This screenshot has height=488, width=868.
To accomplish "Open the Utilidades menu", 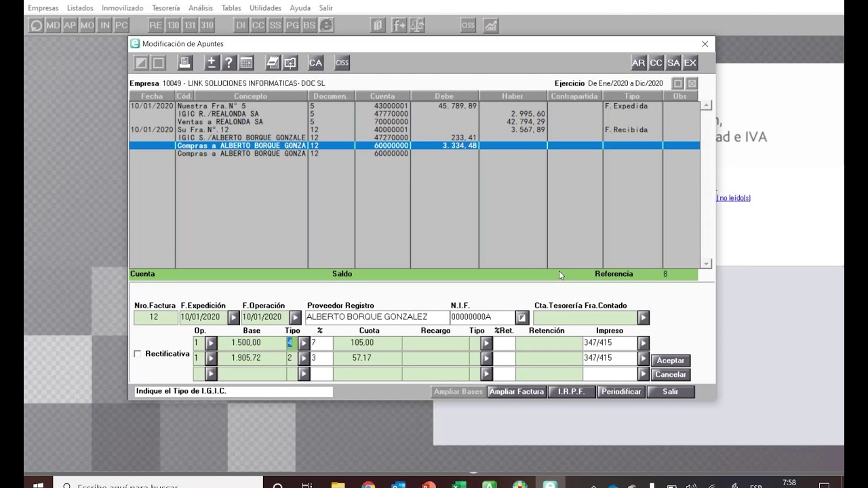I will point(266,8).
